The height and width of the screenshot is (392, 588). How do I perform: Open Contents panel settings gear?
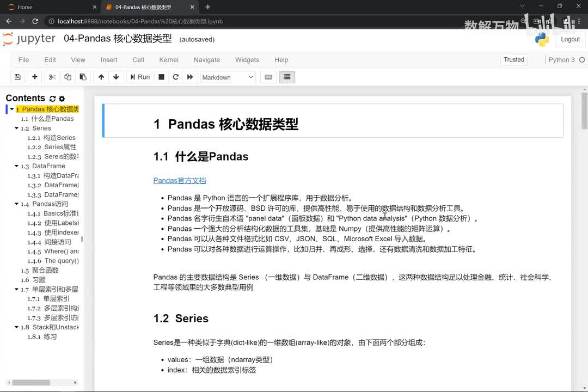tap(62, 99)
